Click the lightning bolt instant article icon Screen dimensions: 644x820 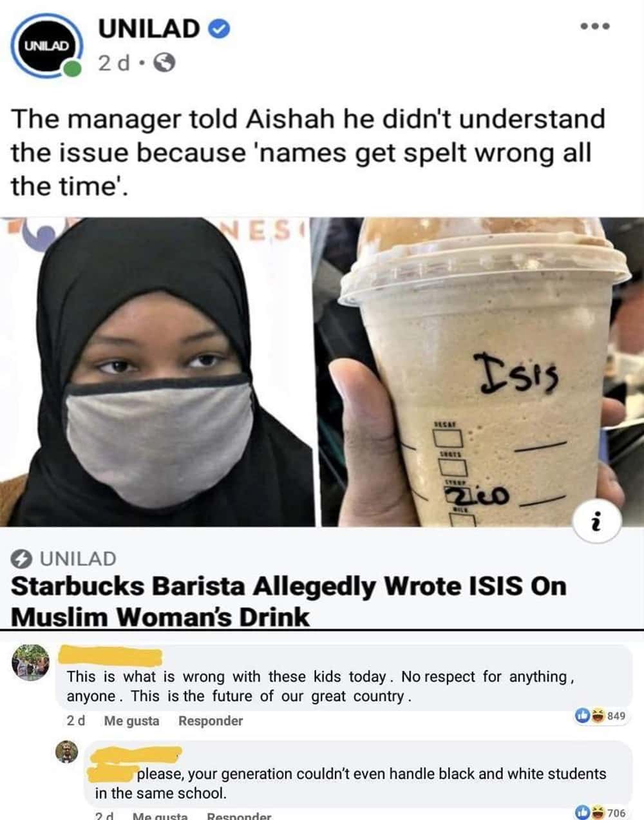pos(23,558)
